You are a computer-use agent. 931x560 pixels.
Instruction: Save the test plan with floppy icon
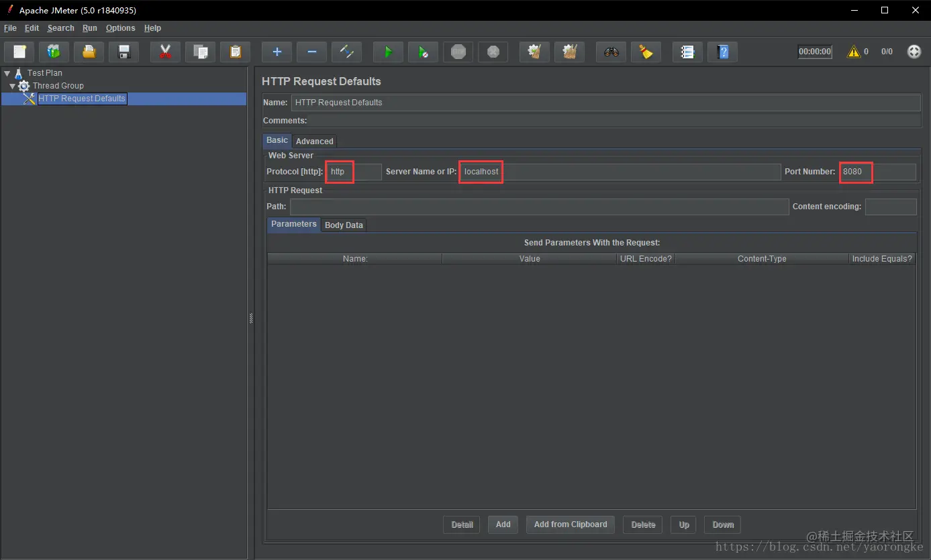coord(124,52)
